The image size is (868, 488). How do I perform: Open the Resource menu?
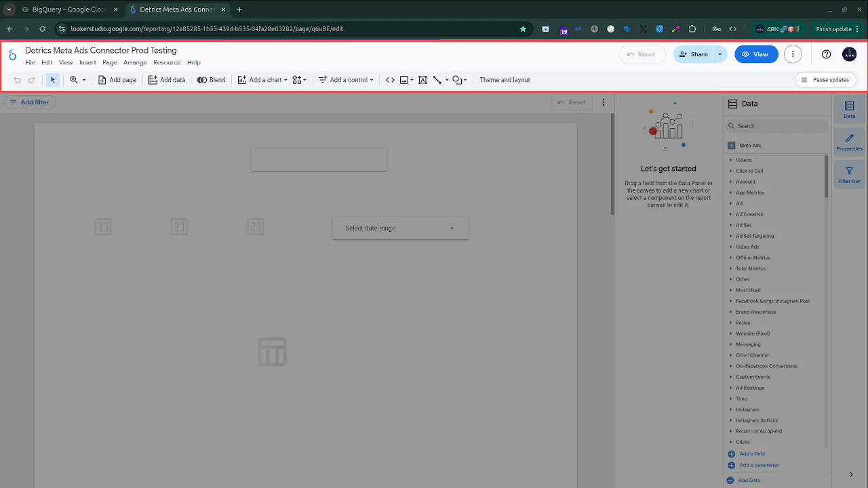tap(167, 62)
